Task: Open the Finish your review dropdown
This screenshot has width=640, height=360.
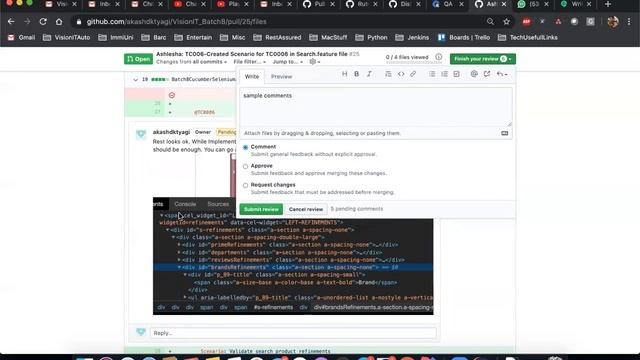Action: click(x=483, y=59)
